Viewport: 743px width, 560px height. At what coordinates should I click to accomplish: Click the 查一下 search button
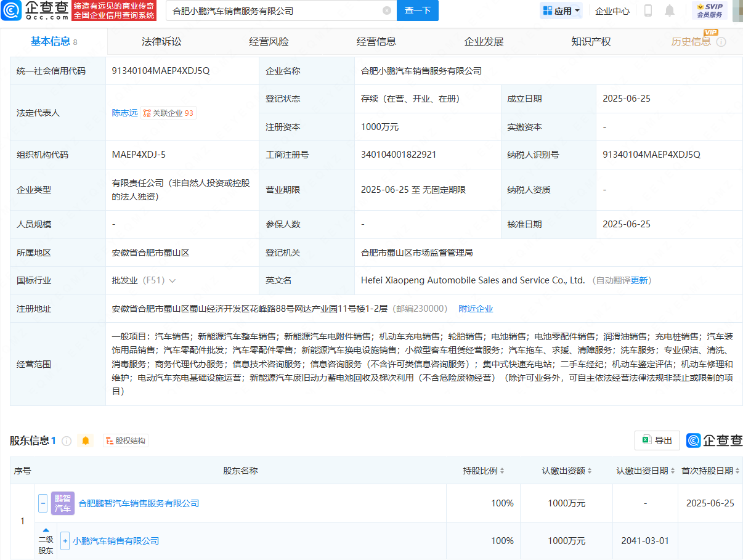[417, 11]
